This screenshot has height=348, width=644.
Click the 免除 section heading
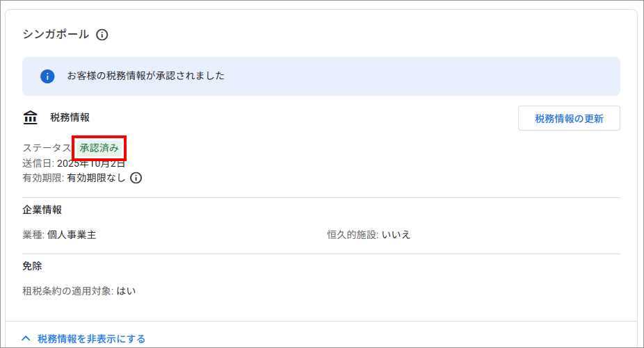pos(32,266)
